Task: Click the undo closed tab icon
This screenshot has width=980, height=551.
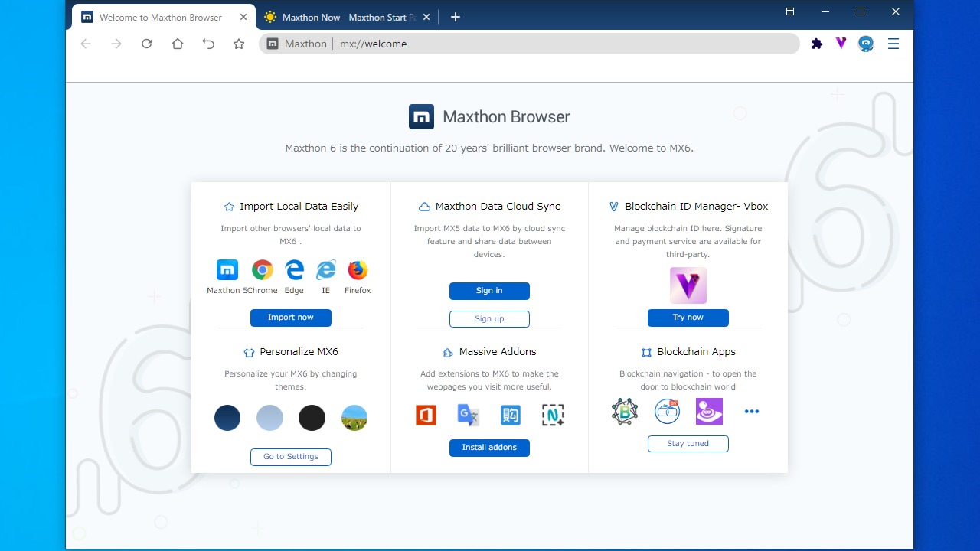Action: (208, 44)
